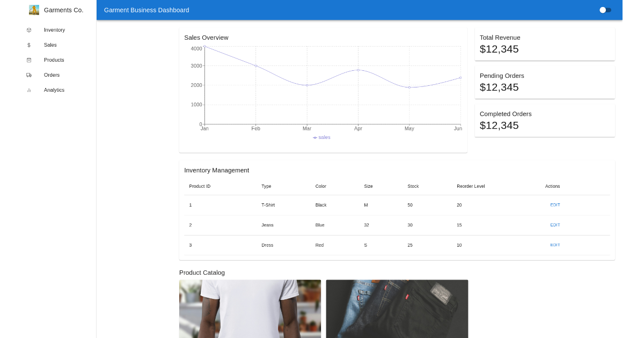Select the Inventory package icon
This screenshot has height=338, width=644.
pos(29,30)
